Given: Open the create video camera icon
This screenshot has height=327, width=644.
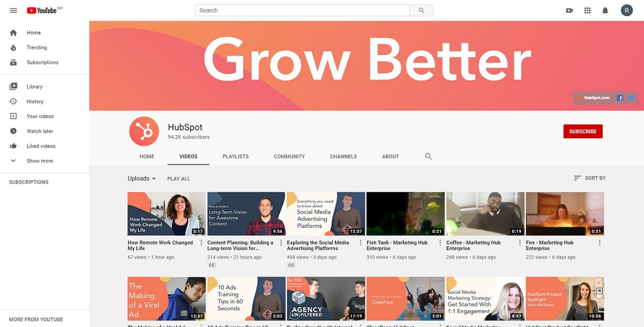Looking at the screenshot, I should (x=570, y=10).
